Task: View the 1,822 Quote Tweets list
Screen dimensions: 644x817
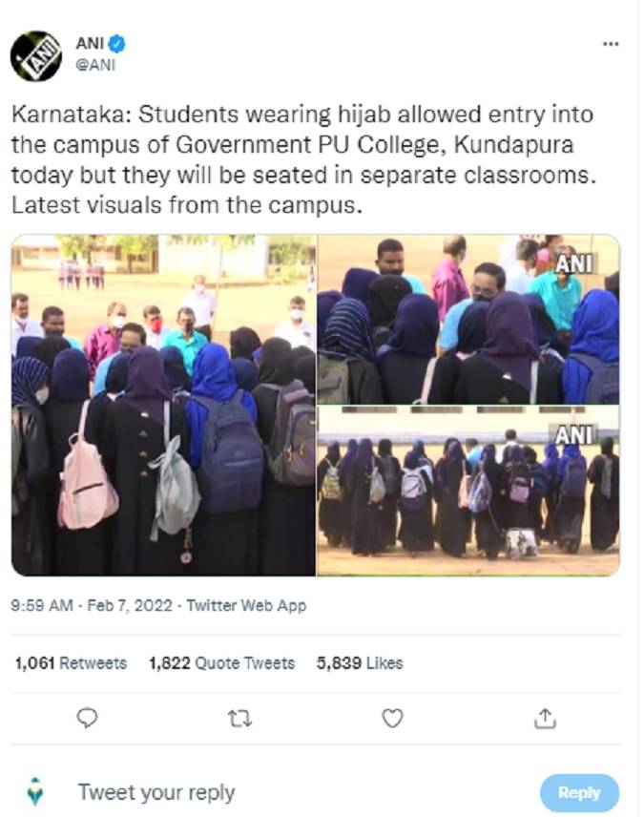Action: (222, 663)
